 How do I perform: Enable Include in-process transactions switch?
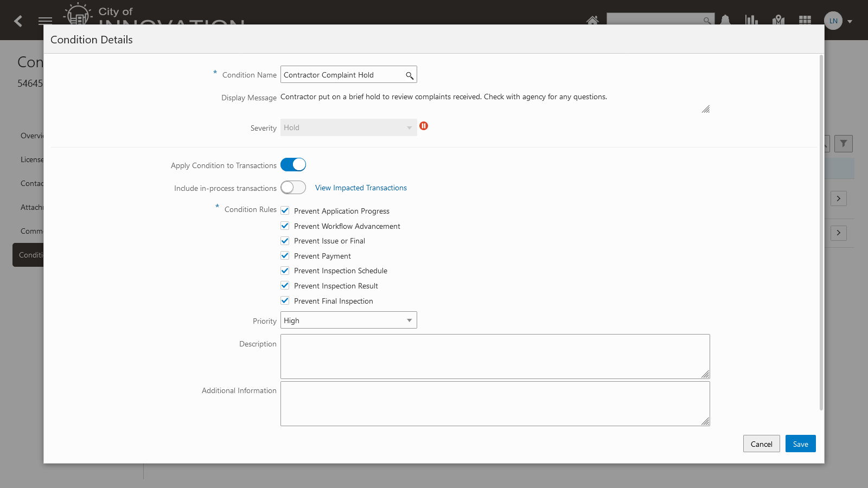click(293, 188)
